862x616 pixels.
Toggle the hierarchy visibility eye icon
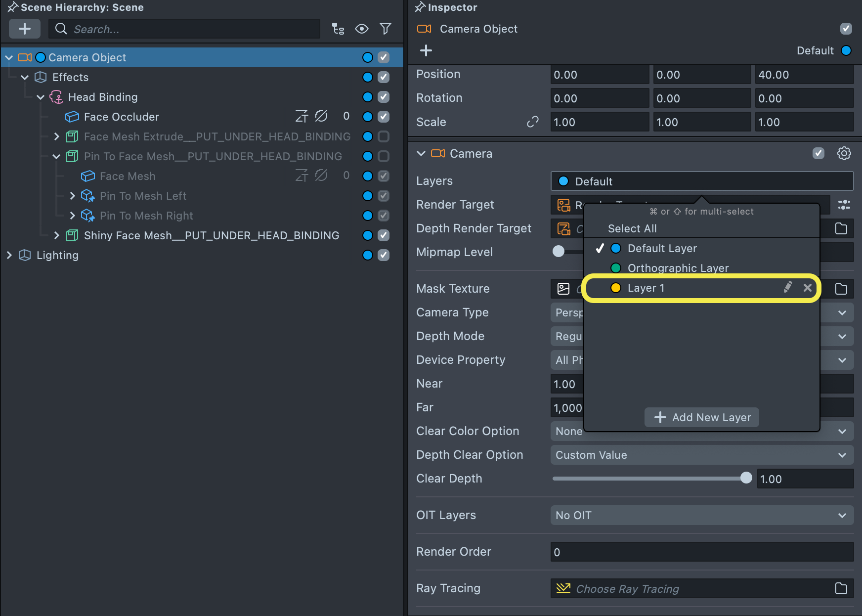(362, 29)
